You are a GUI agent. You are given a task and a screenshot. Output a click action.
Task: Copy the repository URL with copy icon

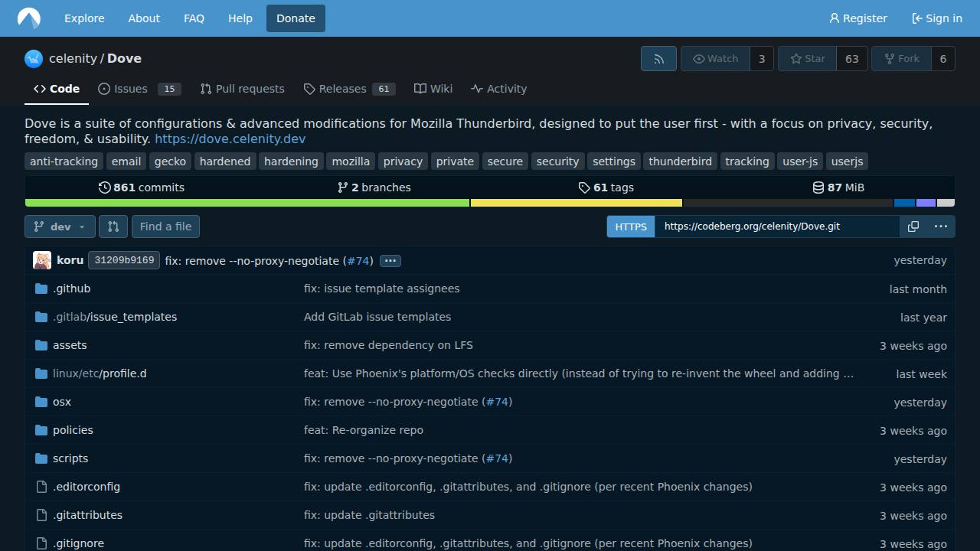(913, 227)
